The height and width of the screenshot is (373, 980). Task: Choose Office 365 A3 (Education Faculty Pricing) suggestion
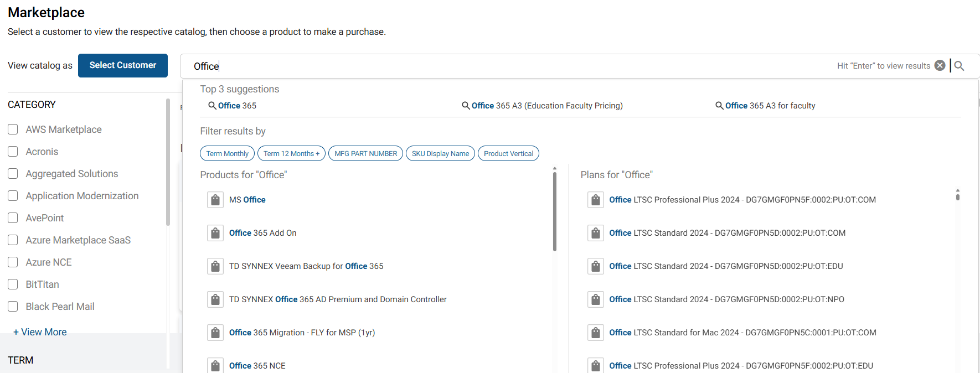click(x=547, y=106)
